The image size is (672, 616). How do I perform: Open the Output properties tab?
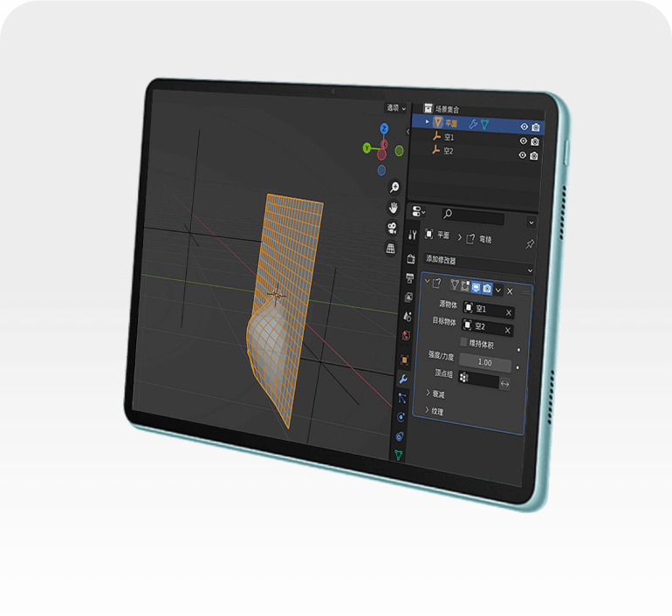tap(409, 278)
